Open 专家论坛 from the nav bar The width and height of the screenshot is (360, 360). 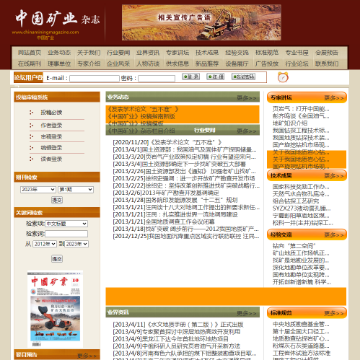(177, 53)
